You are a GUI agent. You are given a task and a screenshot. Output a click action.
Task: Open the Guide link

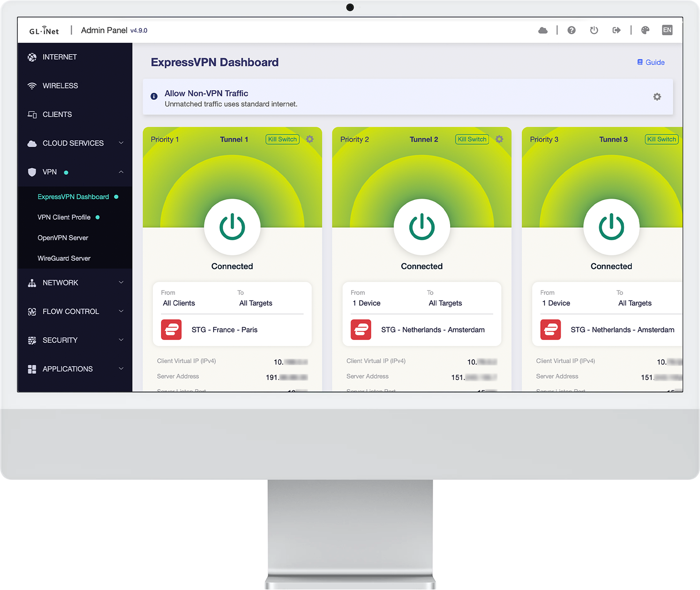point(651,62)
